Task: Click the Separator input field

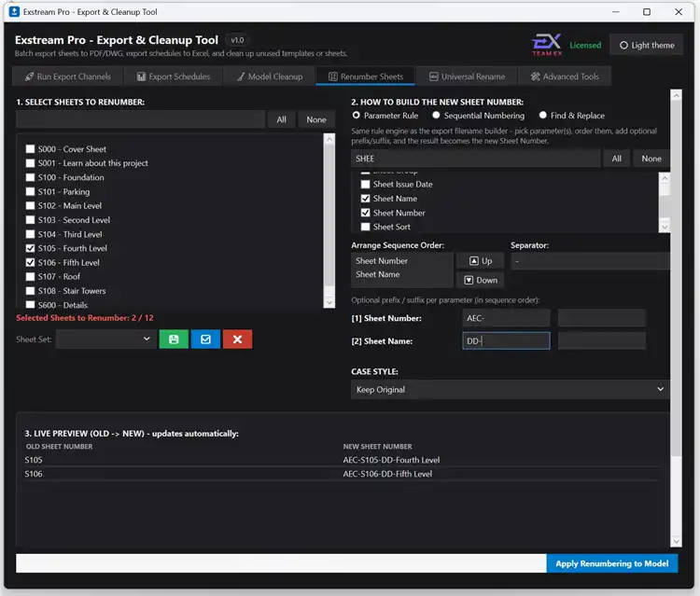Action: click(590, 261)
